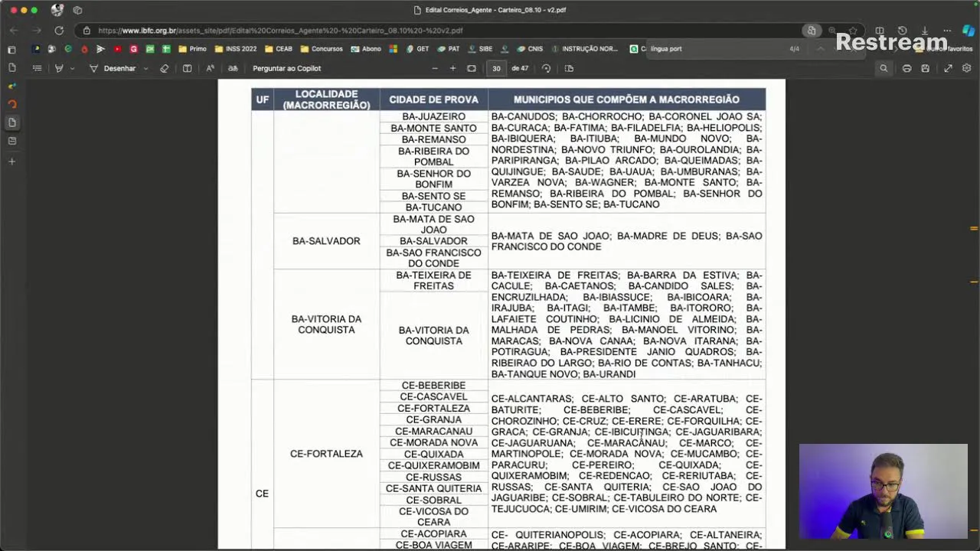Click the BA-SALVADOR macroregion cell

coord(326,241)
